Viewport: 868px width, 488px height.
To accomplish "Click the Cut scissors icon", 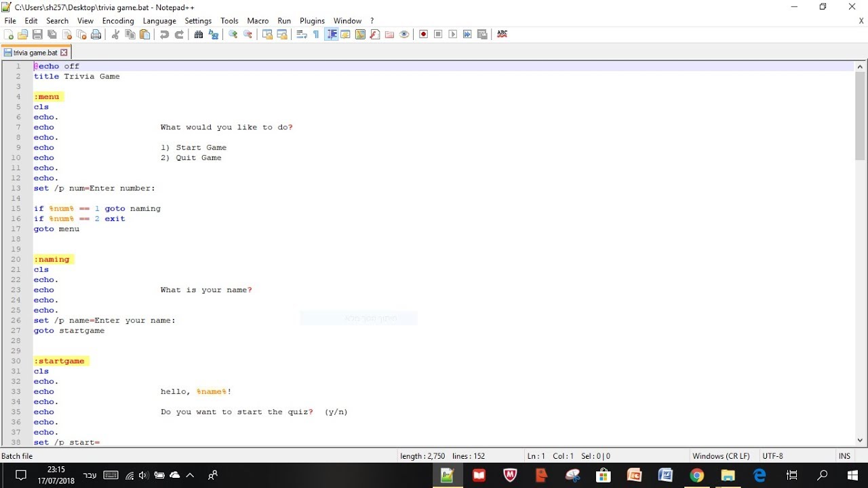I will [x=116, y=35].
